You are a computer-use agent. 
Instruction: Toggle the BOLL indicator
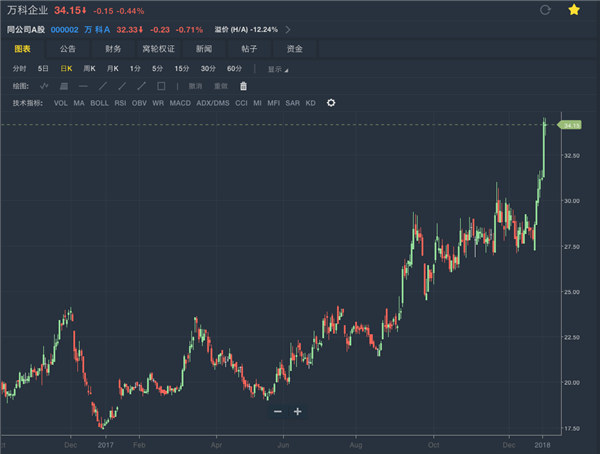(x=100, y=102)
